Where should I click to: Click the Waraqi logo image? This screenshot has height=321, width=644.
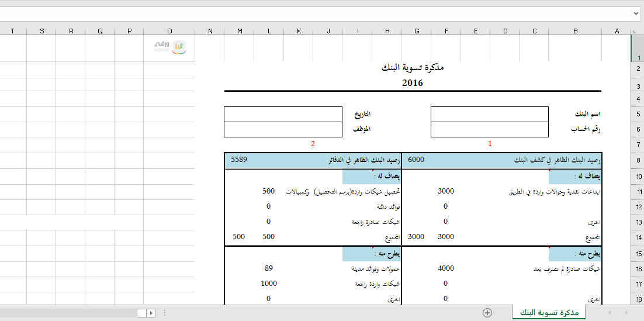tap(170, 47)
